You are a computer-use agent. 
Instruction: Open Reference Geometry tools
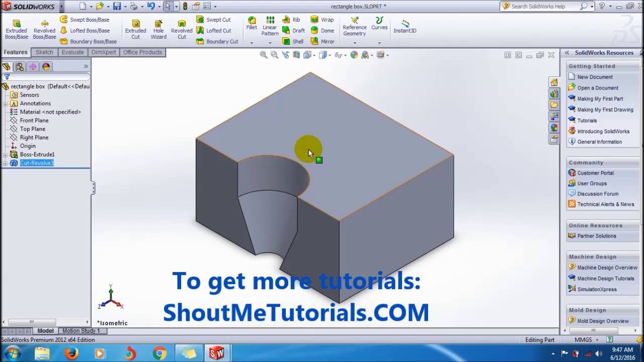[x=355, y=26]
